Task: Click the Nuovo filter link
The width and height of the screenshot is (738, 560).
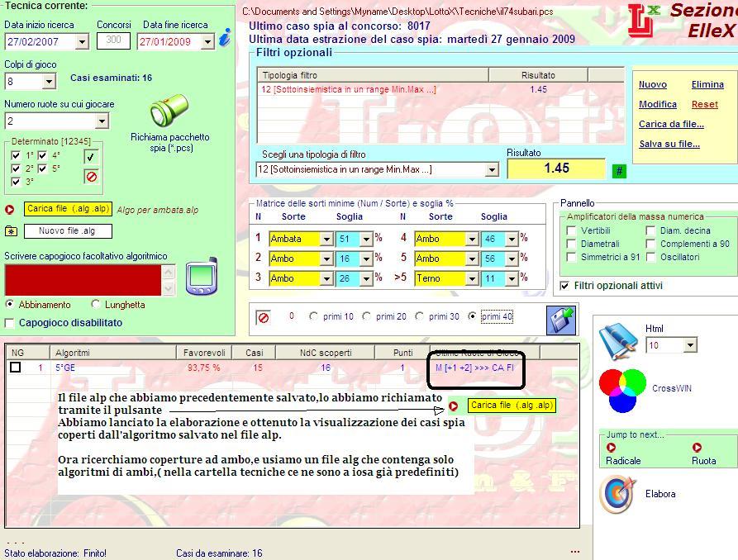Action: click(x=652, y=85)
